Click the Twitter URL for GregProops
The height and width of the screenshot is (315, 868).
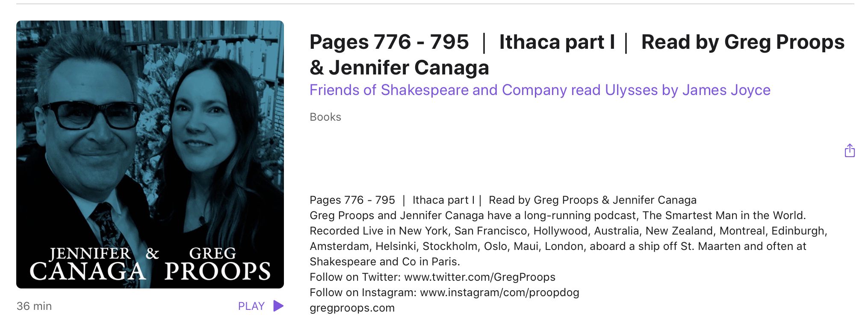pyautogui.click(x=480, y=277)
